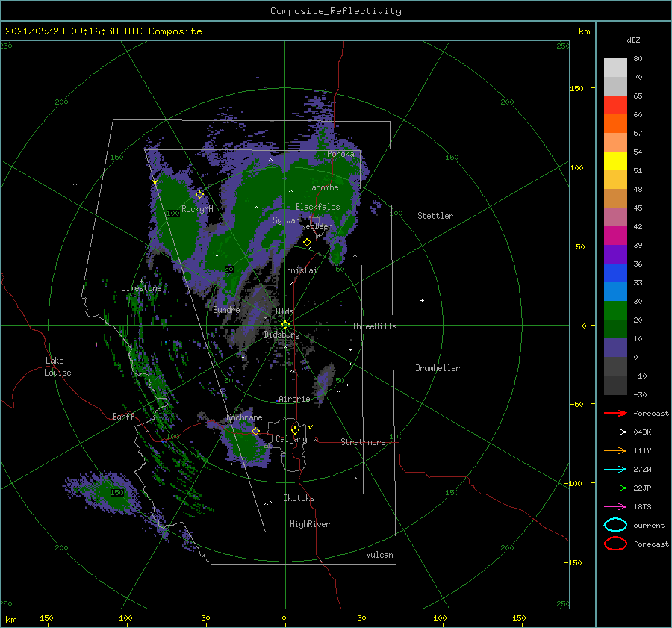672x628 pixels.
Task: Click the magenta 18TS arrow in legend
Action: click(615, 507)
